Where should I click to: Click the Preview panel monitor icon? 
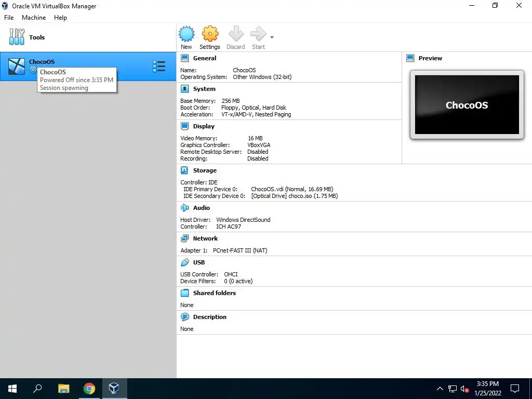(x=410, y=58)
